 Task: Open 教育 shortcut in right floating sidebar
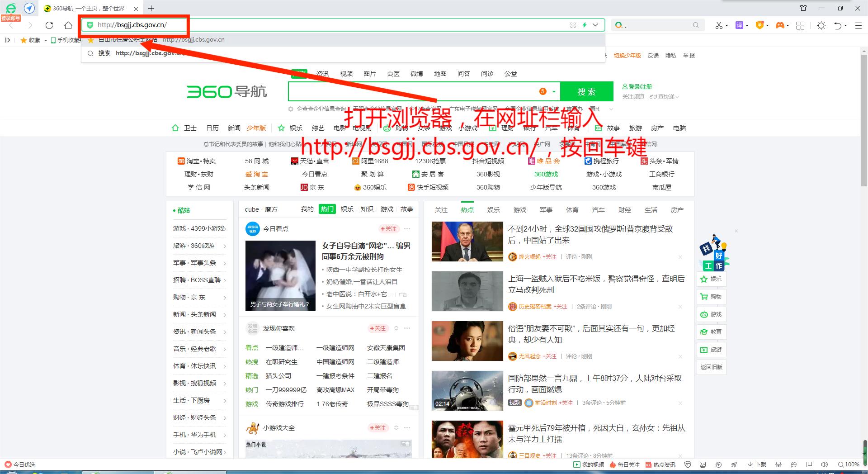pyautogui.click(x=712, y=332)
